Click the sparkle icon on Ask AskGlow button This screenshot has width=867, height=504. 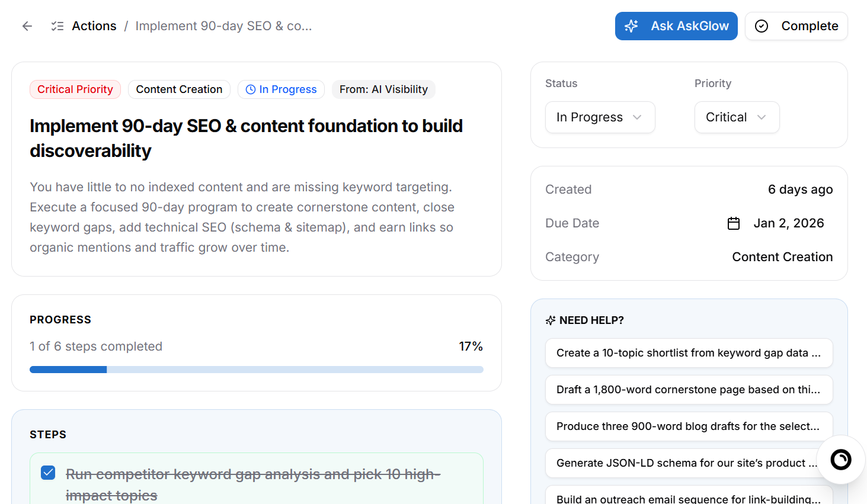click(631, 25)
